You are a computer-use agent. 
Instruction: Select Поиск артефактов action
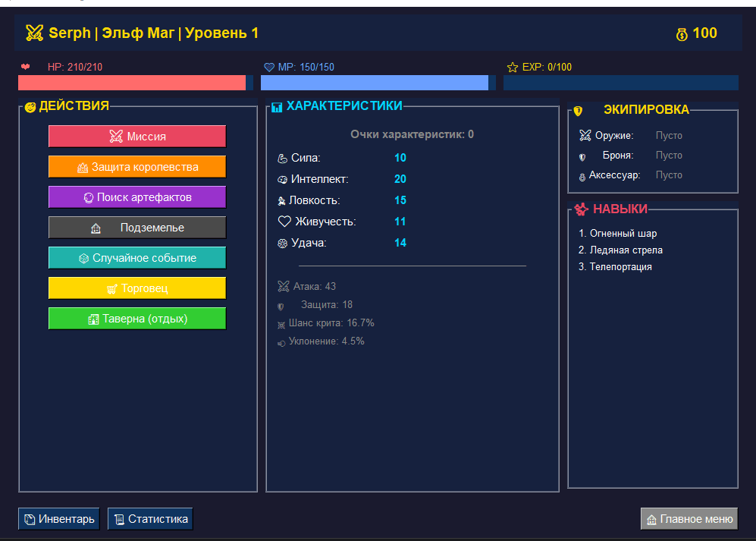tap(136, 197)
